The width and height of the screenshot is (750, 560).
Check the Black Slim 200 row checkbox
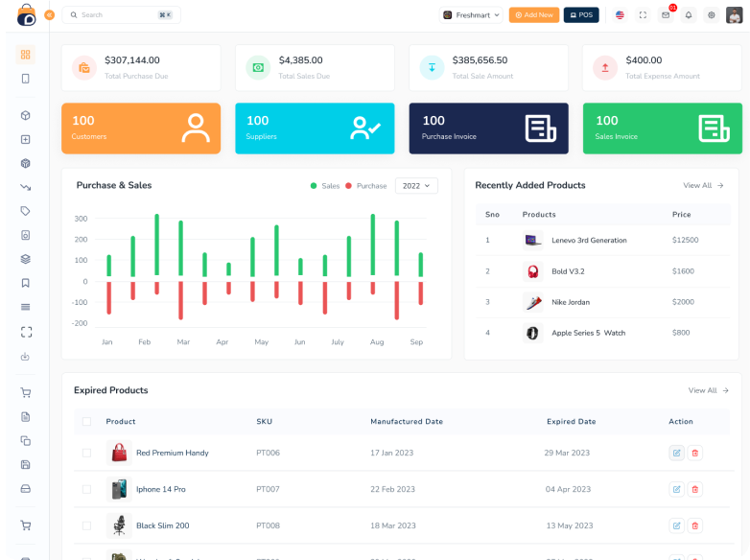point(86,525)
